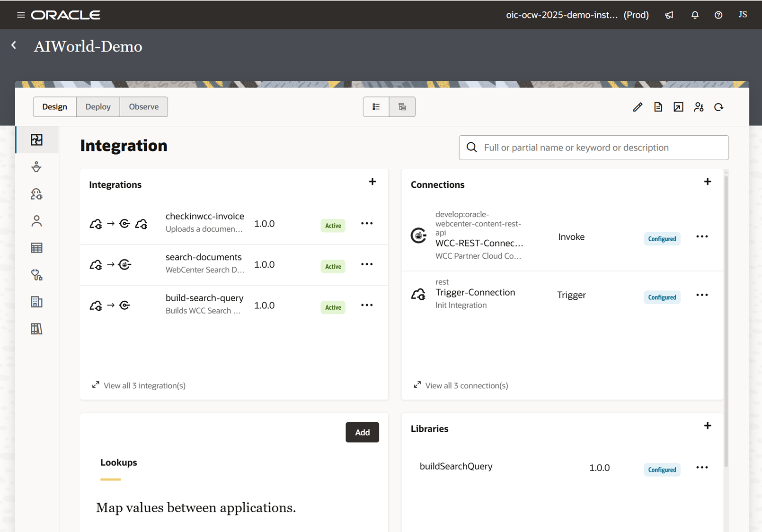Switch to the Observe tab

[143, 107]
